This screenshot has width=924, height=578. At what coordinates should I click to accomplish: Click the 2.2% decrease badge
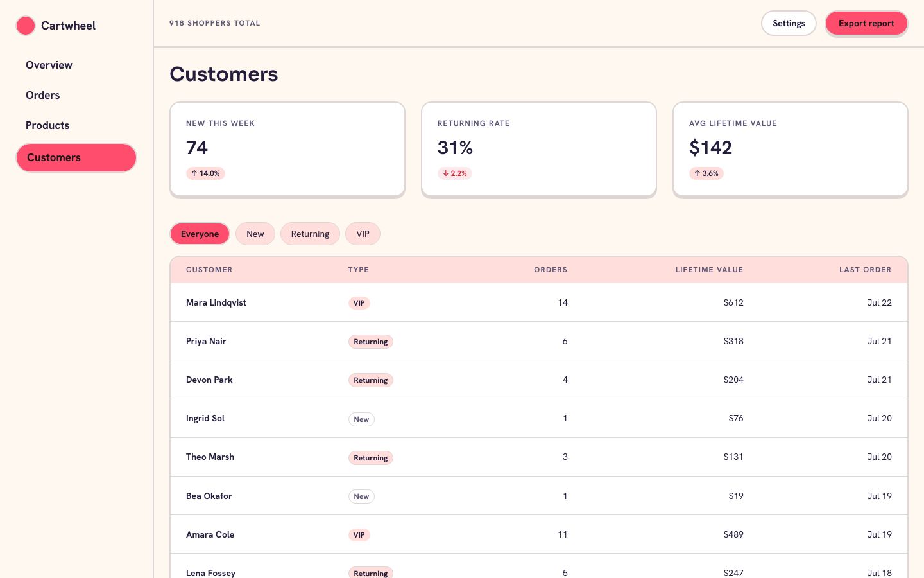click(455, 173)
